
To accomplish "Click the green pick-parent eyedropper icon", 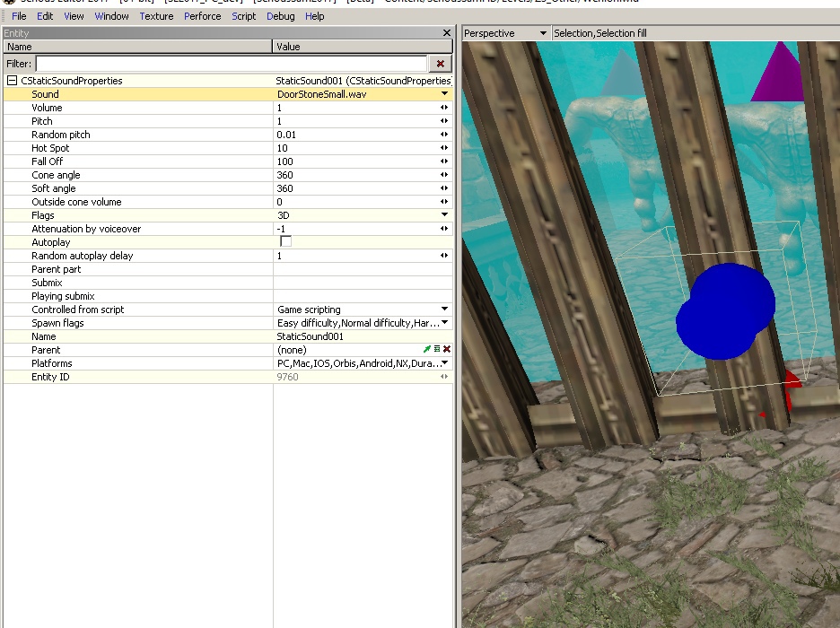I will point(427,349).
